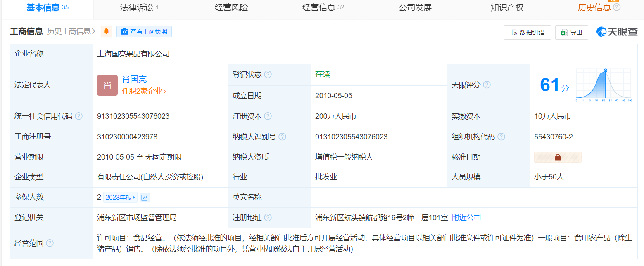Click the help icon next to 经营范围
Image resolution: width=644 pixels, height=266 pixels.
pyautogui.click(x=50, y=243)
